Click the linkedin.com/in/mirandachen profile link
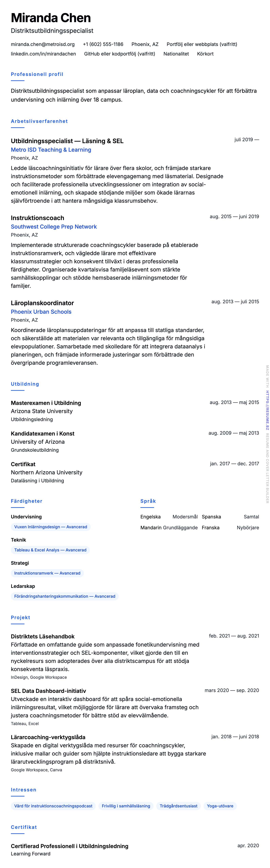Viewport: 270px width, 868px height. click(x=43, y=54)
